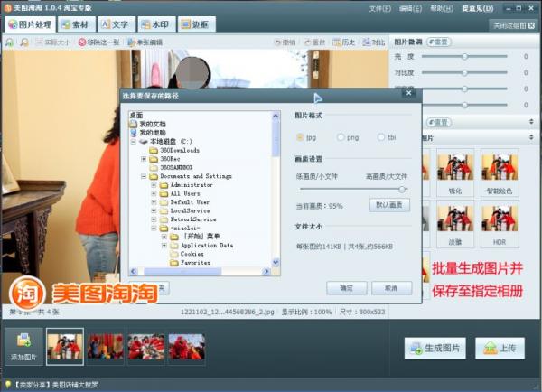Expand the Administrator folder node
Image resolution: width=542 pixels, height=392 pixels.
(154, 184)
